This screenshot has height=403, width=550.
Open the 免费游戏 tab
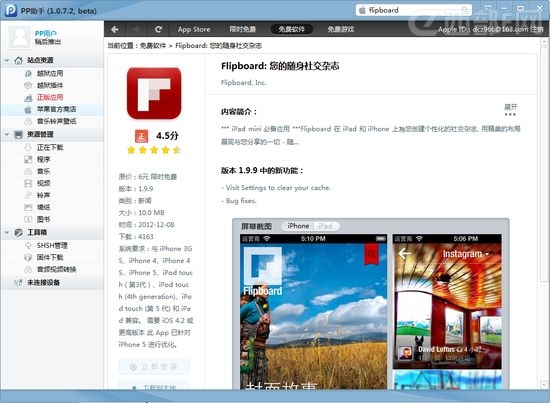341,29
